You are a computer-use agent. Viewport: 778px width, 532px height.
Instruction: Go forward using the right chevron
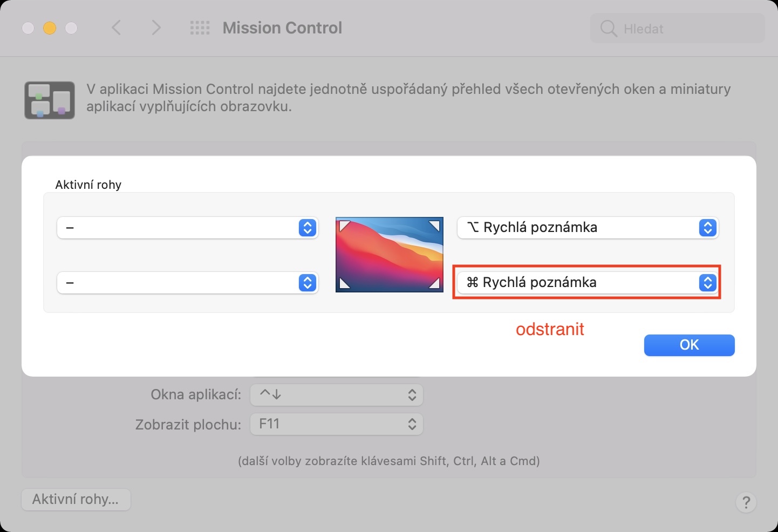(156, 28)
